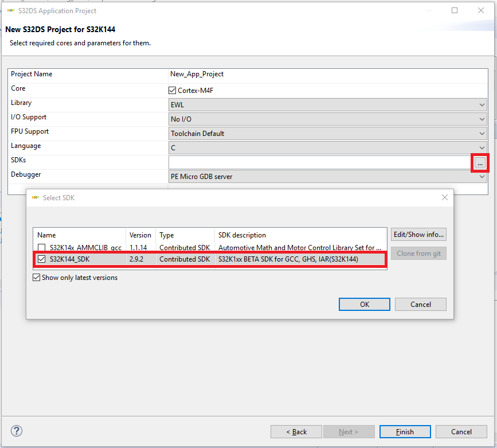Click the Type column header
This screenshot has height=448, width=497.
click(x=185, y=235)
